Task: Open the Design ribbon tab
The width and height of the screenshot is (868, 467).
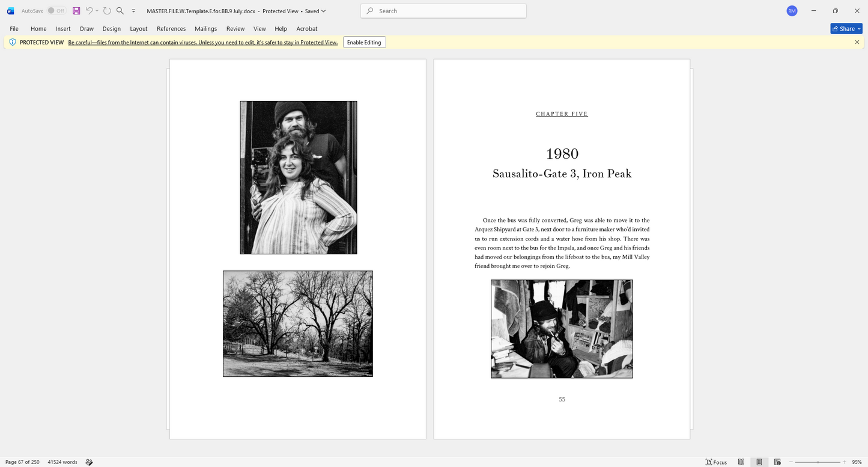Action: point(111,28)
